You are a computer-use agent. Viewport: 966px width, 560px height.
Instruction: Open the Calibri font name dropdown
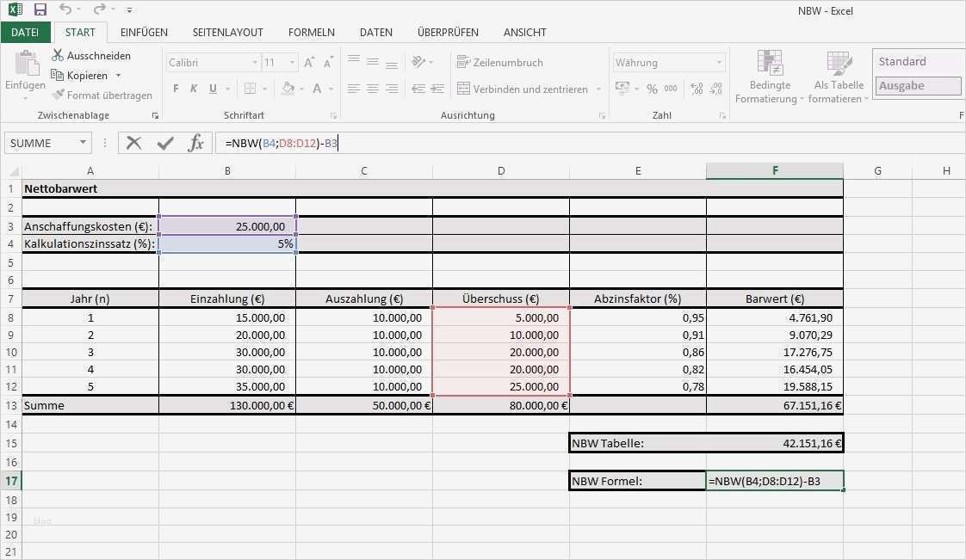point(255,62)
